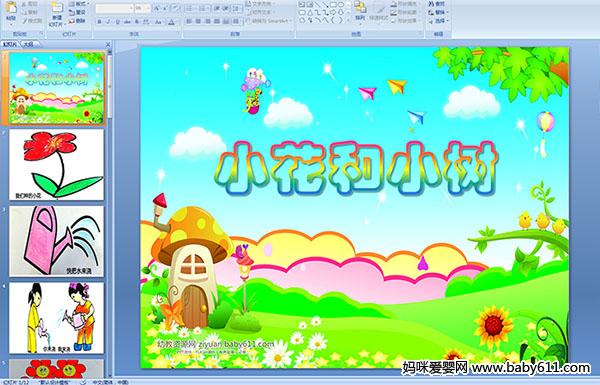Click the Decrease Indent icon

tap(217, 8)
